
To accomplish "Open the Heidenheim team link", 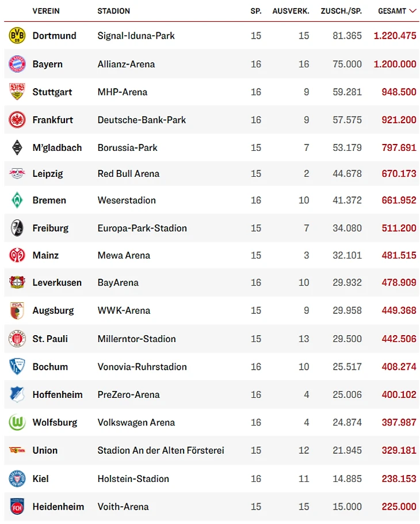I will click(x=58, y=507).
